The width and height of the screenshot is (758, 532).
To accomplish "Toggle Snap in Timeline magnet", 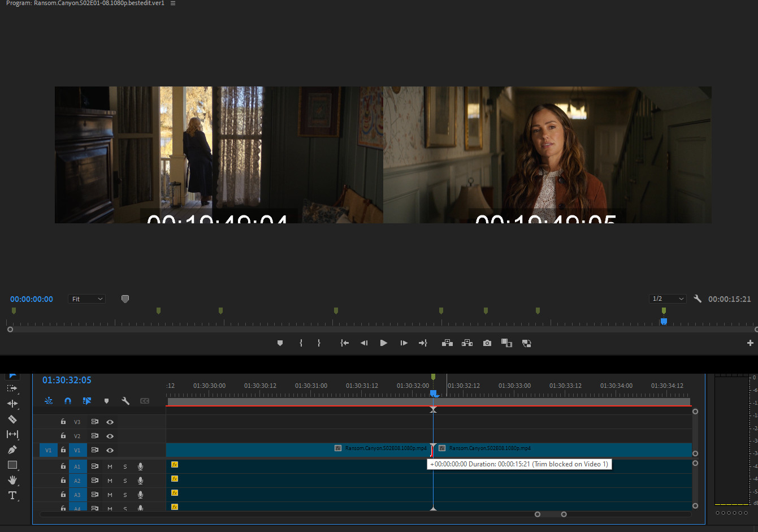I will 68,401.
